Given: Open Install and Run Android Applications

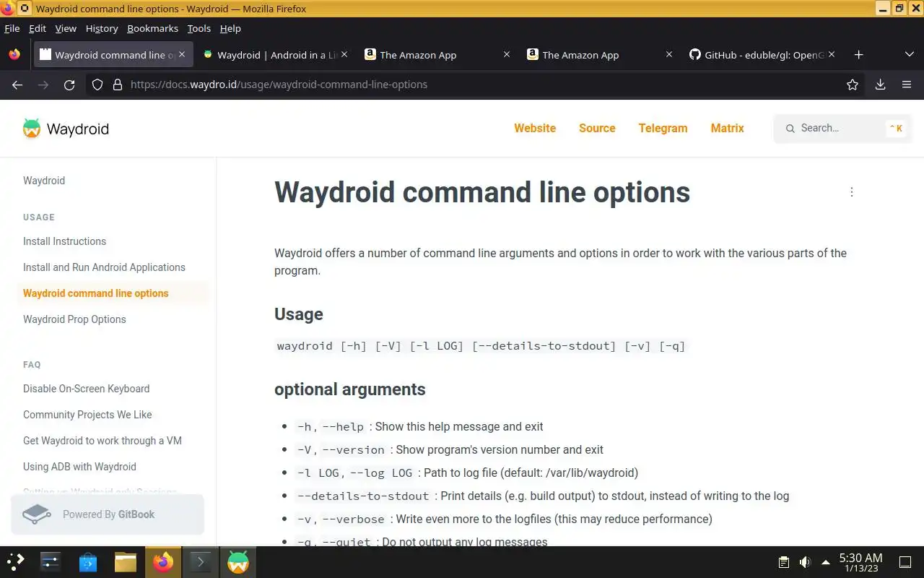Looking at the screenshot, I should pyautogui.click(x=104, y=267).
